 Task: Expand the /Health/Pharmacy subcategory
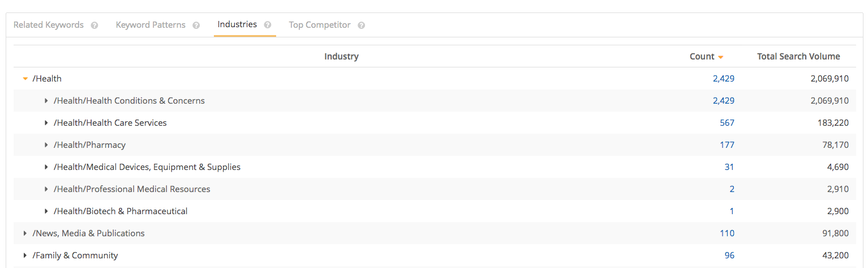tap(46, 145)
